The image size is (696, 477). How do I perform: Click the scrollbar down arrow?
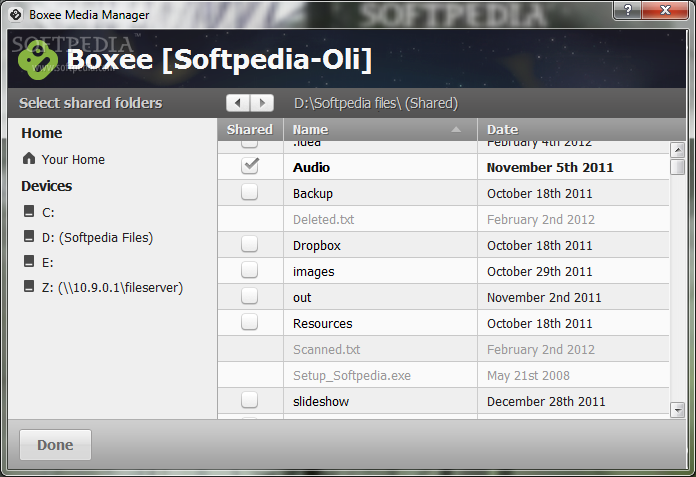point(677,410)
